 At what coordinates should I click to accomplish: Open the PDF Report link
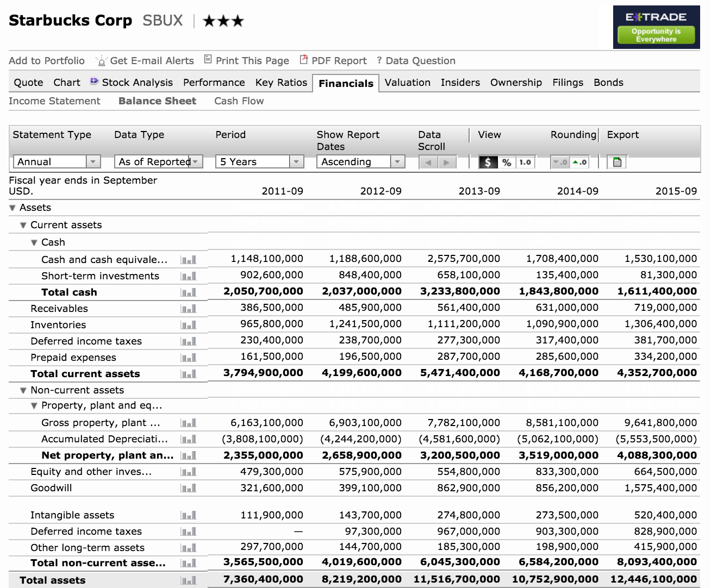[333, 61]
